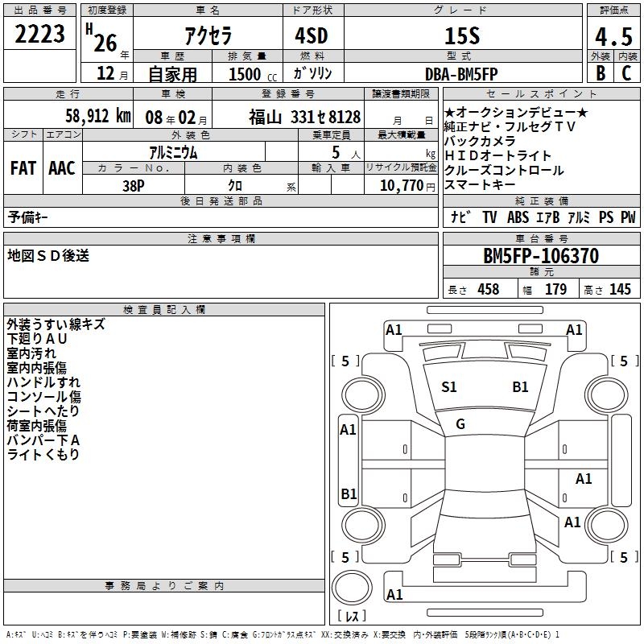Screen dimensions: 644x644
Task: Click the sales point HIDオートライト
Action: 497,155
